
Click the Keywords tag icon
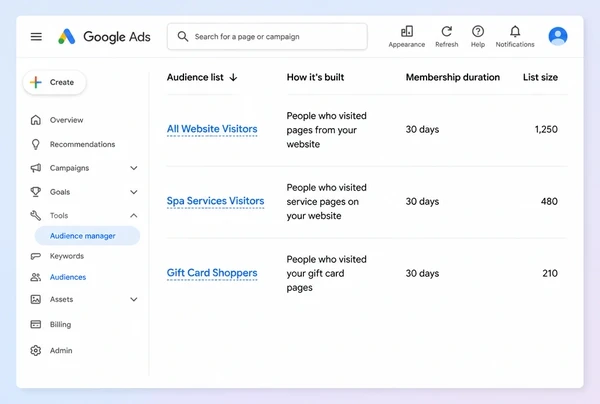[x=36, y=256]
